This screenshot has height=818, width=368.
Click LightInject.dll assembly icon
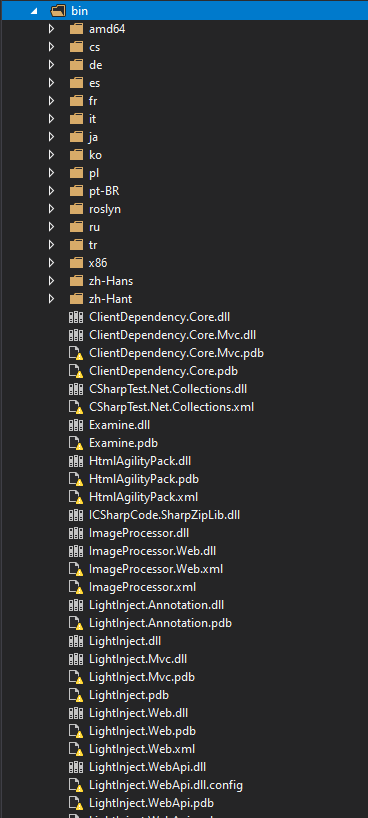[76, 641]
